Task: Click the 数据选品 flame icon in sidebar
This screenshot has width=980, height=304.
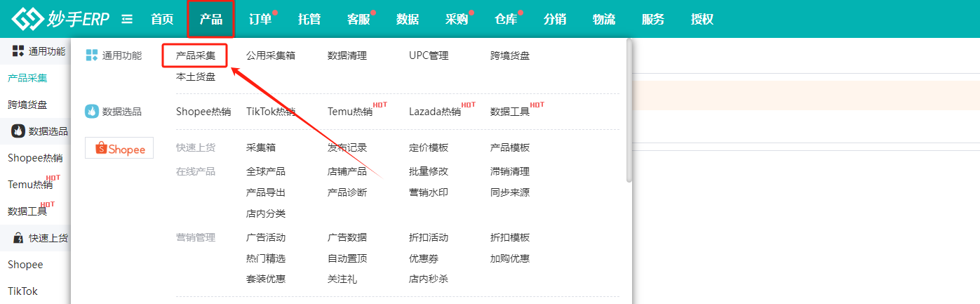Action: point(18,131)
